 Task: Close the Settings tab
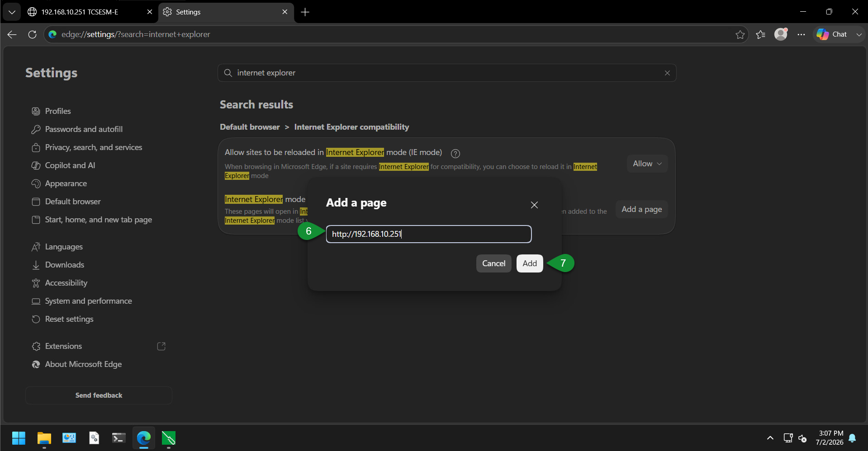click(x=285, y=12)
